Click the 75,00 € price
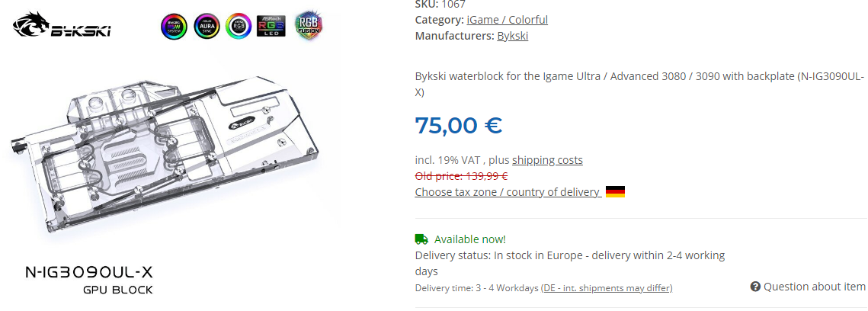Viewport: 868px width, 311px height. pos(458,125)
